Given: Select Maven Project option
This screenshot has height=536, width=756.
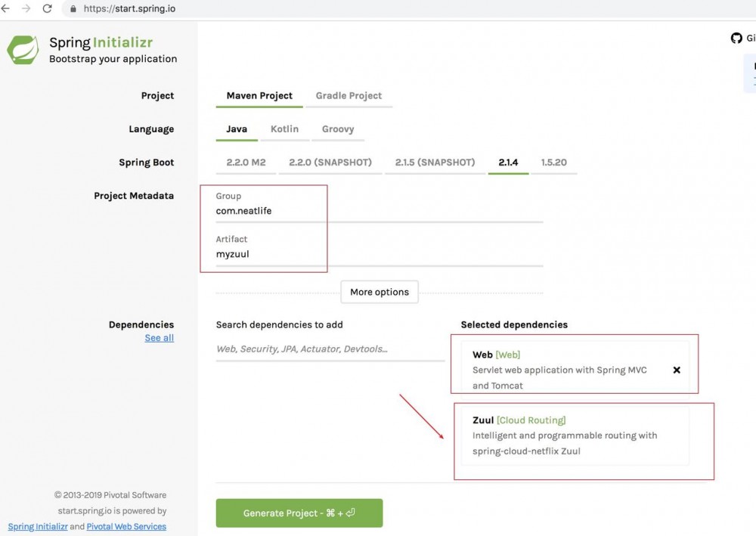Looking at the screenshot, I should click(x=259, y=96).
